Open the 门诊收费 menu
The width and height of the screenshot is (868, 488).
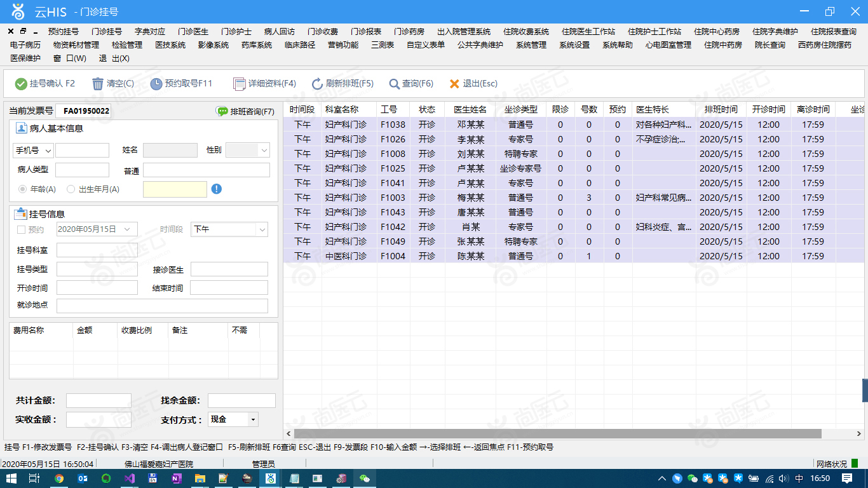323,31
